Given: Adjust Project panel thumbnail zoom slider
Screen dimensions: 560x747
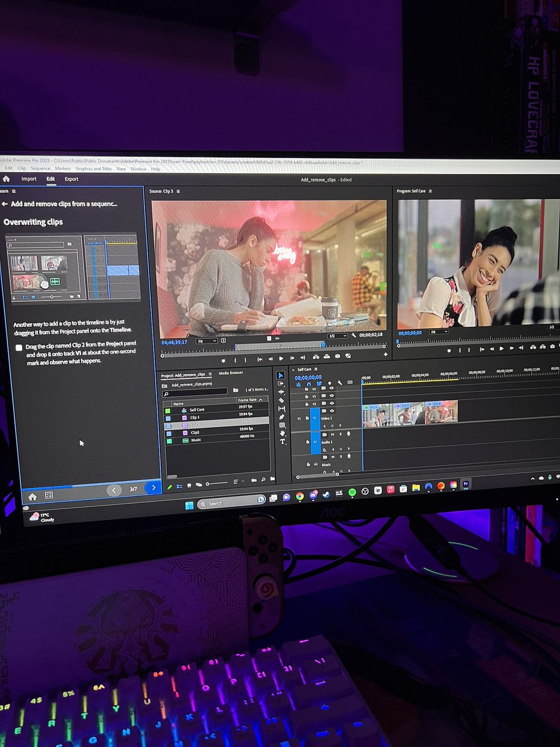Looking at the screenshot, I should (217, 484).
